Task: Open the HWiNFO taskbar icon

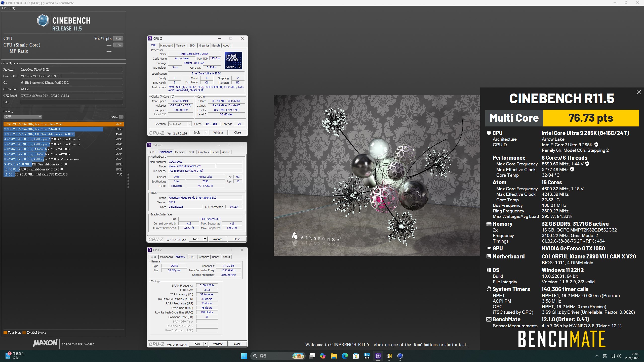Action: click(367, 356)
